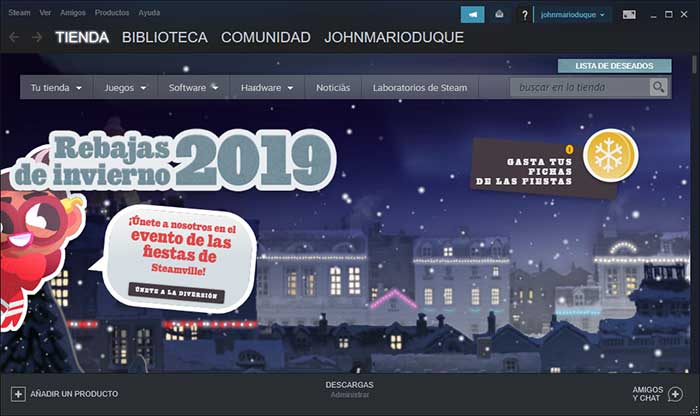Click the buscar en la tienda field
This screenshot has height=416, width=700.
click(x=580, y=87)
